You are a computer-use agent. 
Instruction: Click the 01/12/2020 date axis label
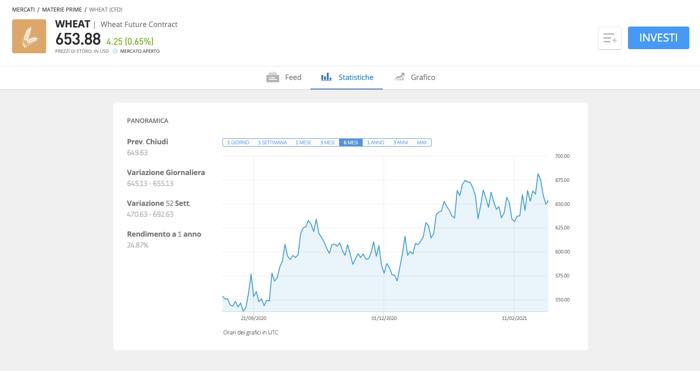pyautogui.click(x=384, y=318)
